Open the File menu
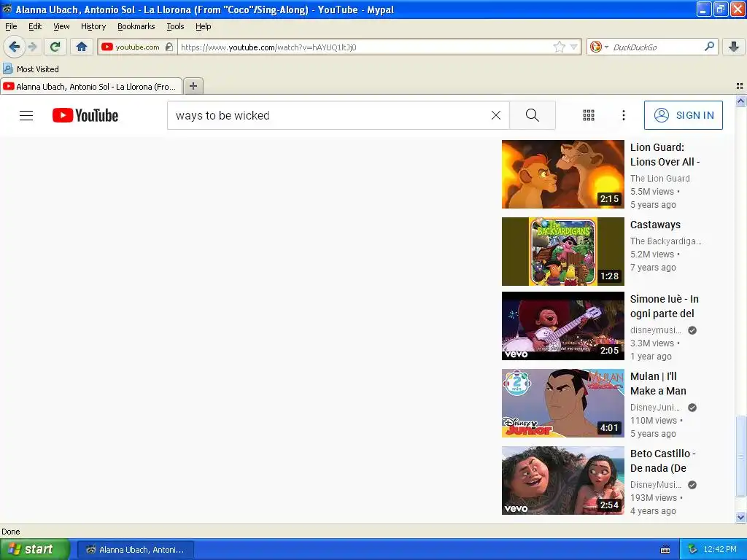747x560 pixels. pos(11,26)
